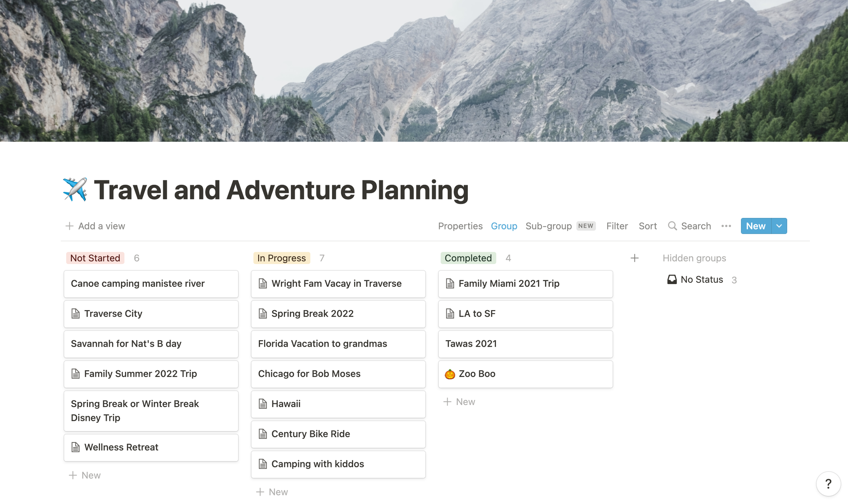Expand the hidden No Status group
This screenshot has width=848, height=504.
(x=701, y=279)
